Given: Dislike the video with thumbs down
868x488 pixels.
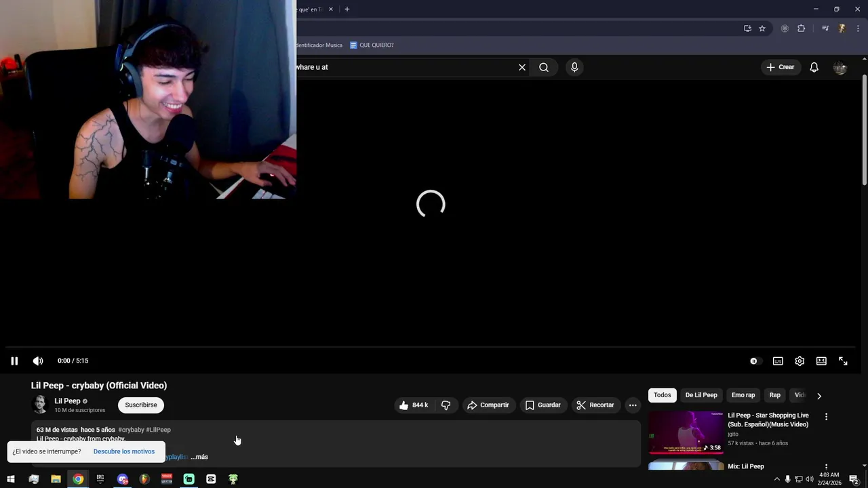Looking at the screenshot, I should (x=446, y=405).
